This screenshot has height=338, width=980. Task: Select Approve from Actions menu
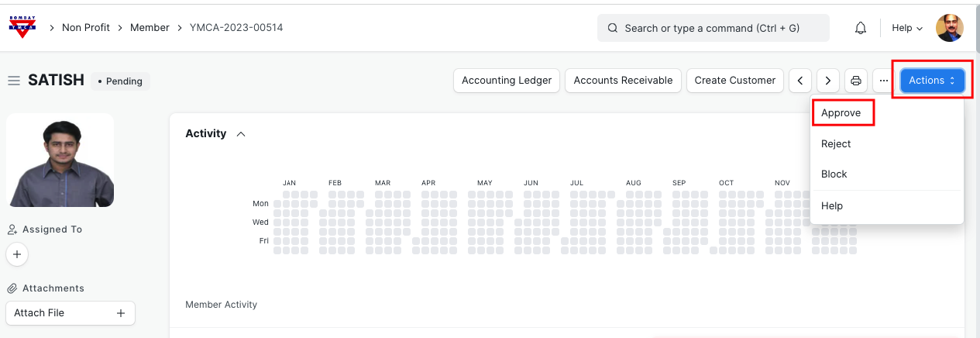click(841, 113)
